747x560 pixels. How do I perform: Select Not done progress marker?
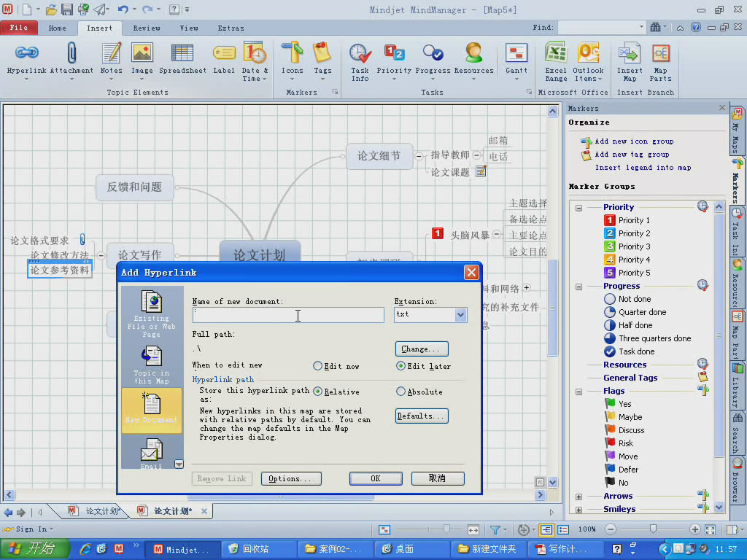(x=627, y=299)
